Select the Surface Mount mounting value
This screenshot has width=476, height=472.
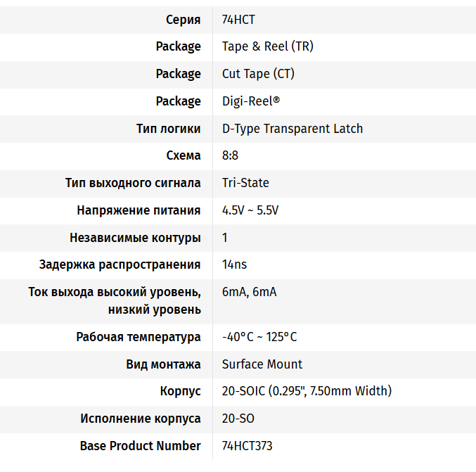coord(262,364)
